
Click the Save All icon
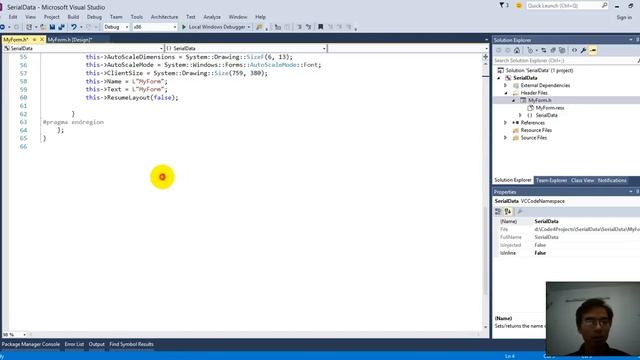61,27
